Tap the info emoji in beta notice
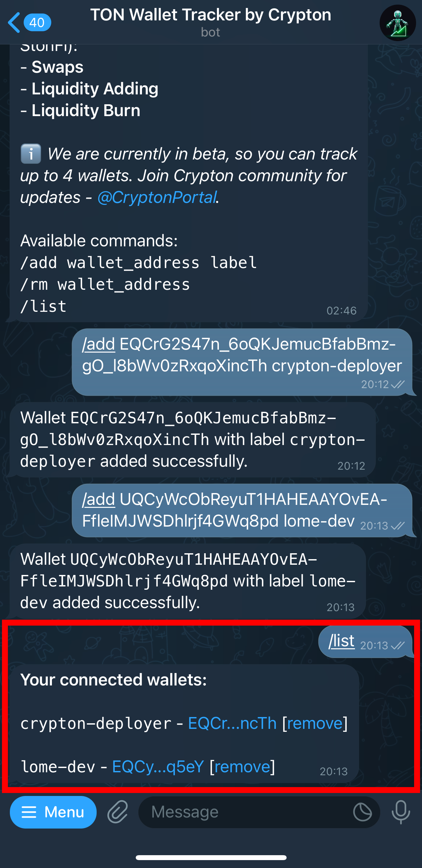Image resolution: width=422 pixels, height=868 pixels. click(31, 154)
